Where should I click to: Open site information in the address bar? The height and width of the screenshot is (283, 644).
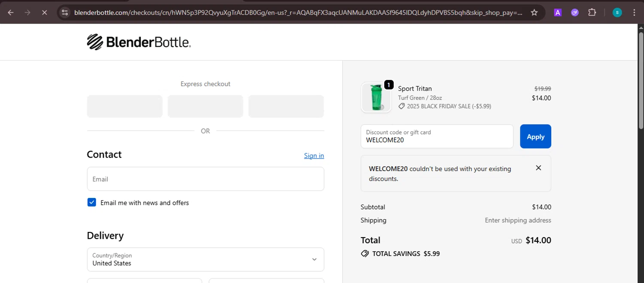click(65, 12)
